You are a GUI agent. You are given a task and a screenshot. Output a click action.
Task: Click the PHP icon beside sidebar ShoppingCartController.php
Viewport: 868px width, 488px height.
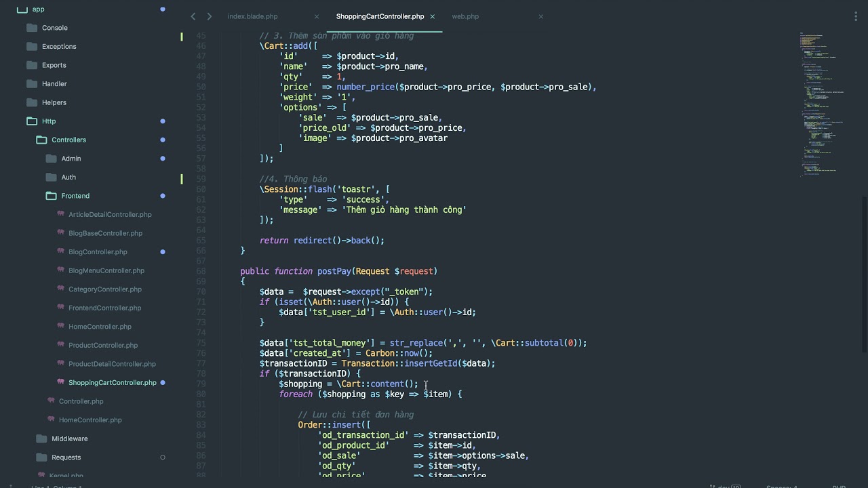point(61,382)
